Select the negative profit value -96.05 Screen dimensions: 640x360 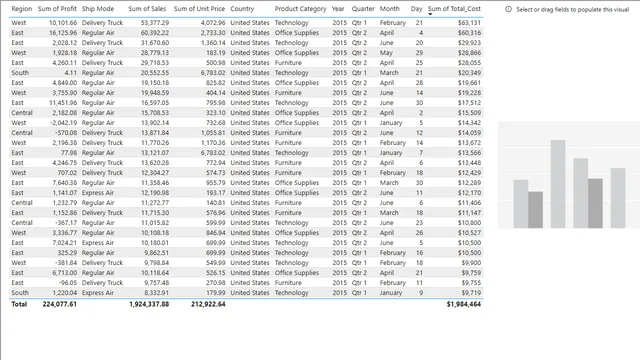point(67,283)
